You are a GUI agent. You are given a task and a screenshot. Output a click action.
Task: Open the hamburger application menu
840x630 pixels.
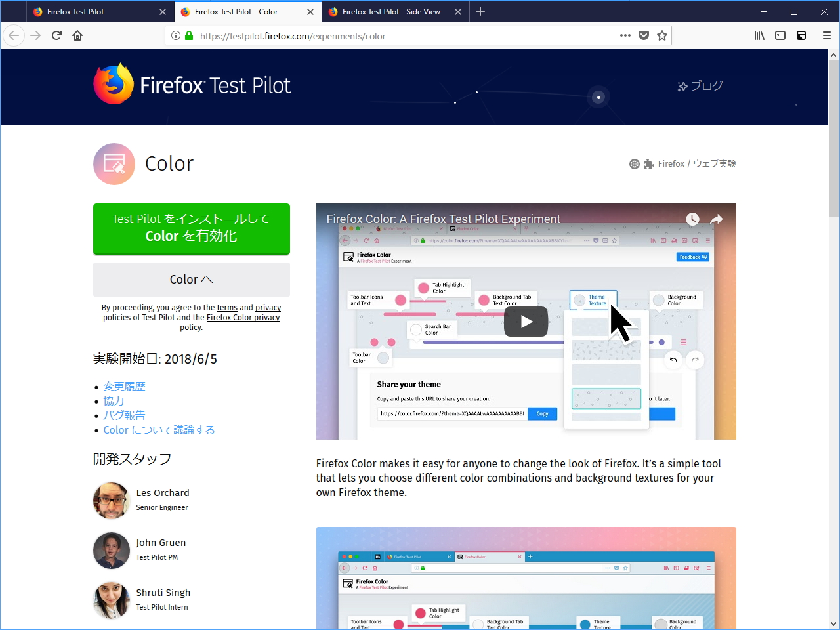827,35
